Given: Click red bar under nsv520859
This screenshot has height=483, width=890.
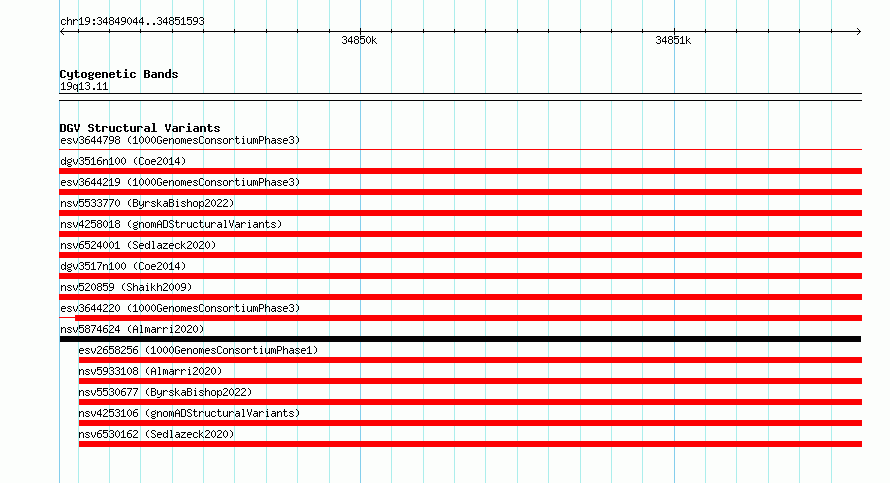Looking at the screenshot, I should (460, 297).
